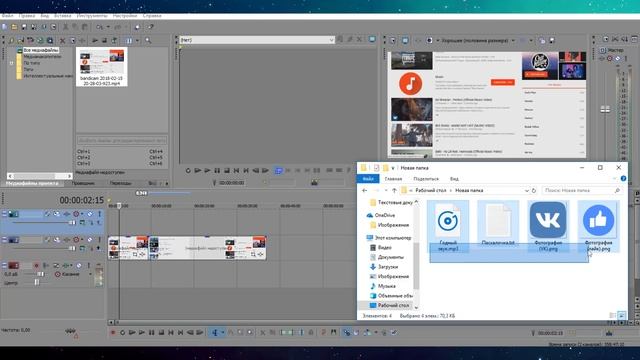
Task: Go back in the Explorer window
Action: pyautogui.click(x=364, y=191)
